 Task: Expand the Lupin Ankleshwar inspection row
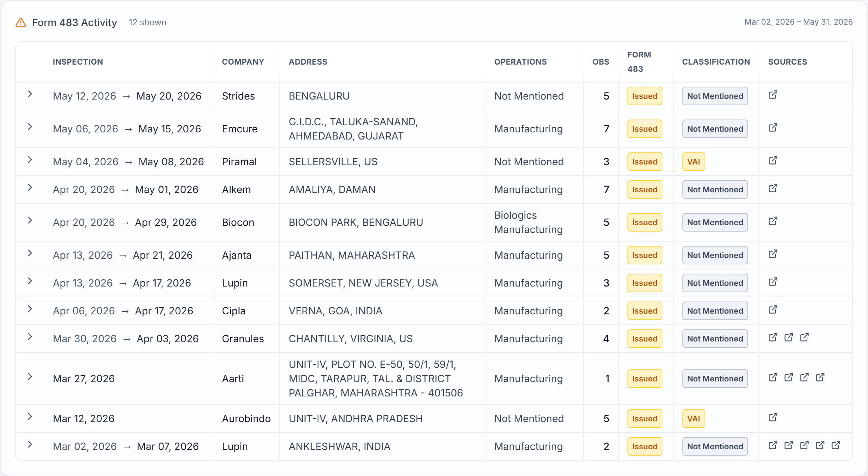[30, 445]
